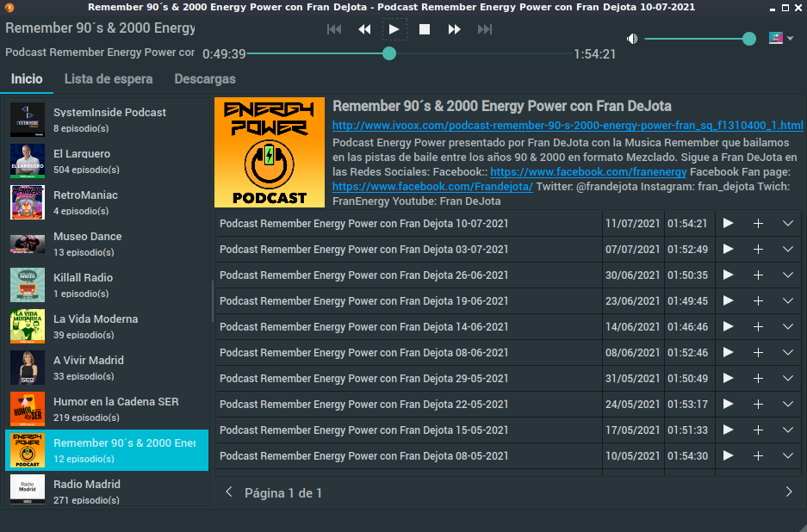Image resolution: width=807 pixels, height=532 pixels.
Task: Play the episode dated 08-05-2021
Action: (x=728, y=456)
